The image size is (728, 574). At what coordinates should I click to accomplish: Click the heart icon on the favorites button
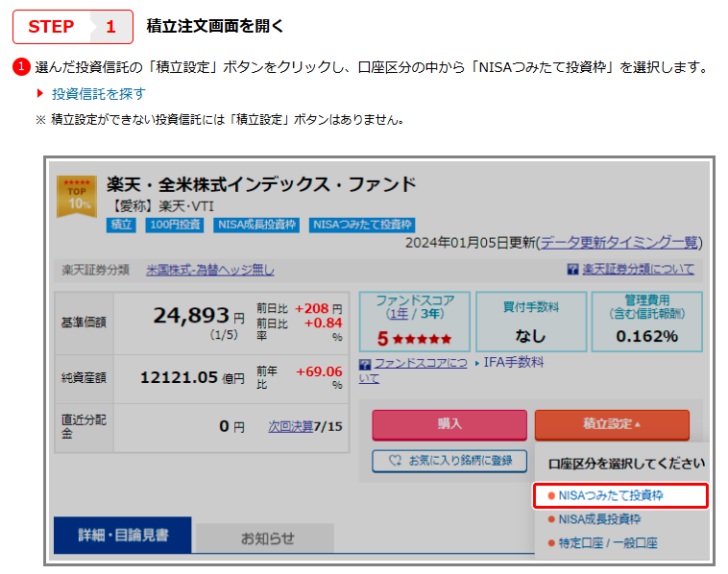pyautogui.click(x=395, y=461)
